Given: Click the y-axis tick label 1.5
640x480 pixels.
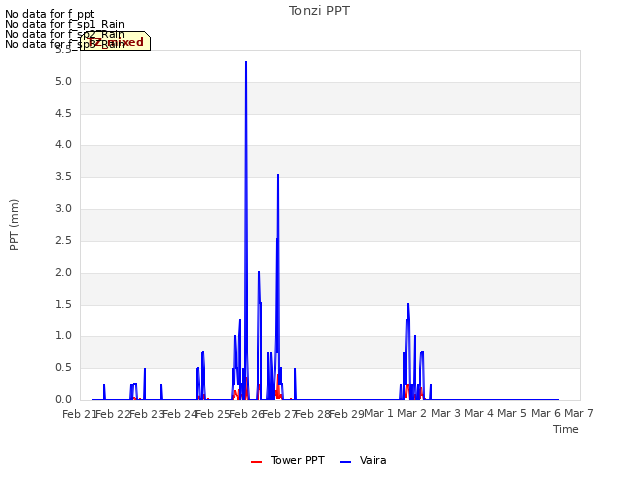Looking at the screenshot, I should pyautogui.click(x=63, y=304).
